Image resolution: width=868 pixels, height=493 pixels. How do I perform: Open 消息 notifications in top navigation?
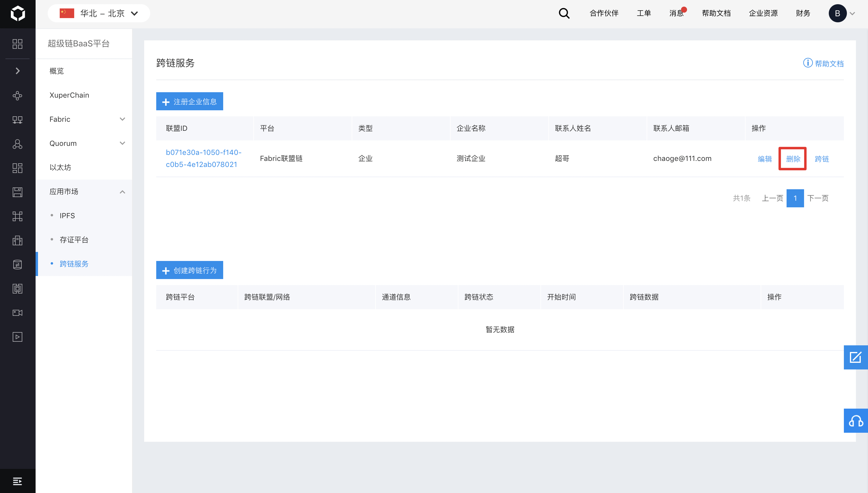677,13
